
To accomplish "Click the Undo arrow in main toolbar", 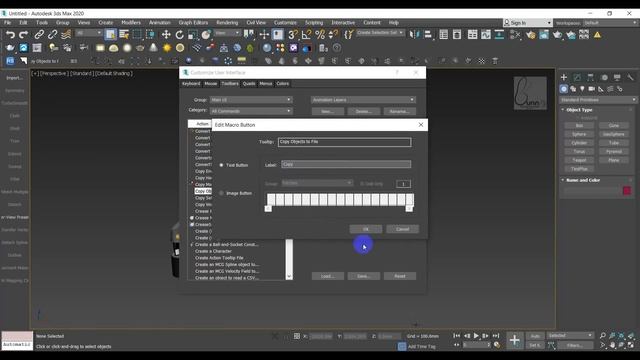I will tap(11, 35).
